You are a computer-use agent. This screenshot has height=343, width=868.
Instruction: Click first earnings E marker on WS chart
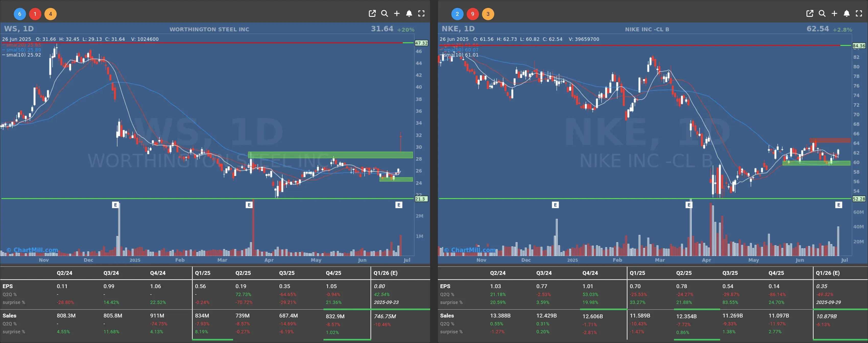pos(115,205)
